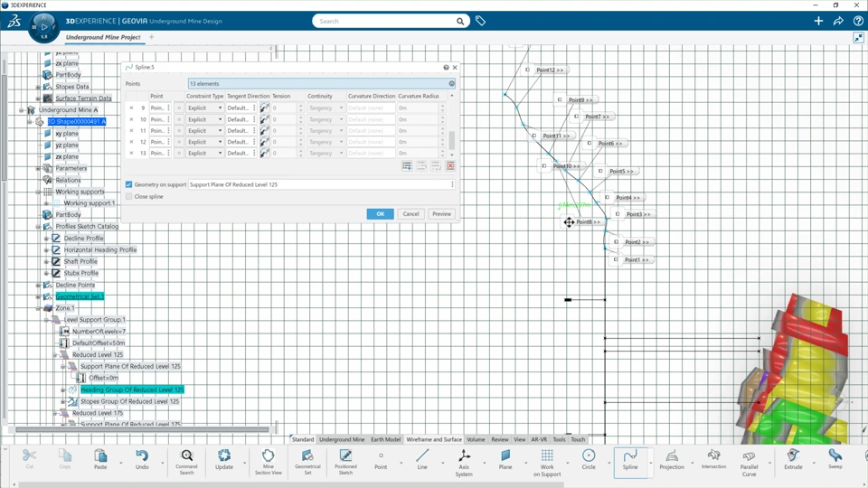This screenshot has height=488, width=868.
Task: Select the Parallel Curve tool
Action: pyautogui.click(x=749, y=463)
